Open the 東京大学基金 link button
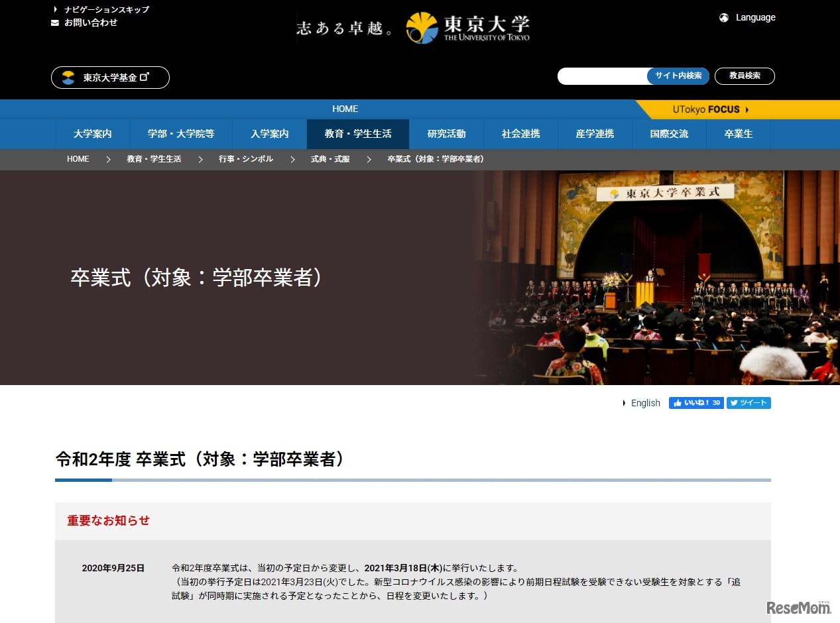The width and height of the screenshot is (840, 623). point(110,78)
